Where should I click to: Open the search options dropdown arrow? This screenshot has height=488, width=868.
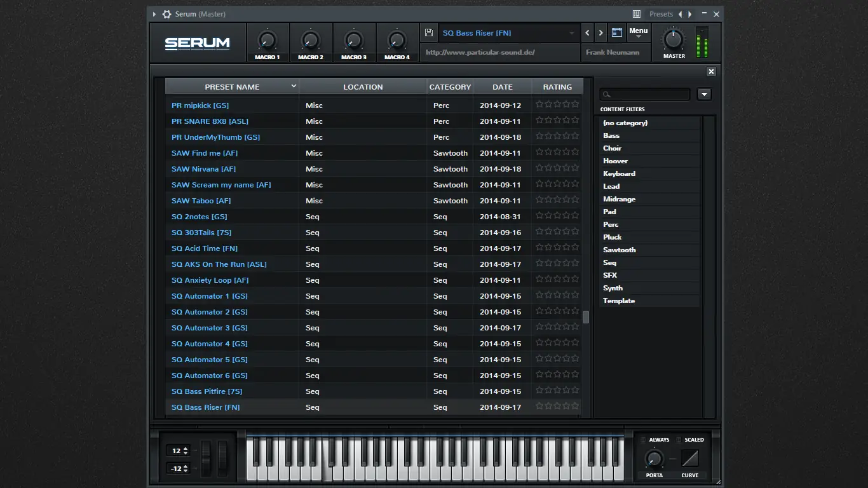(x=703, y=94)
